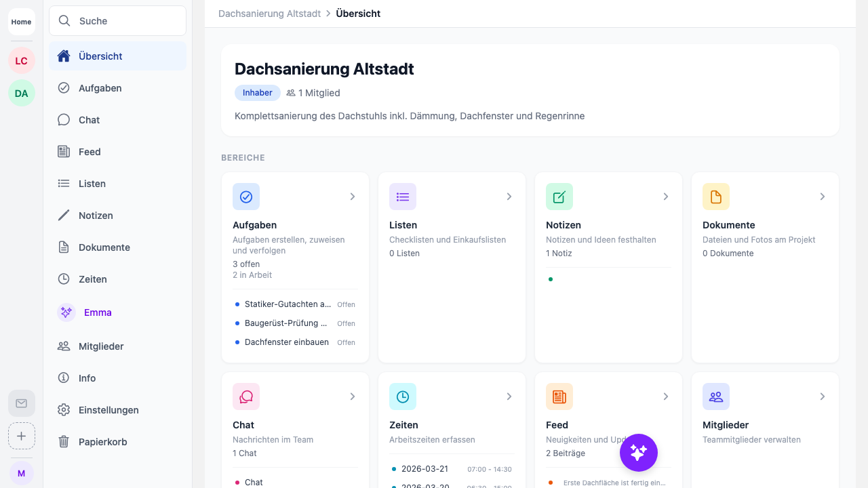Click the pink Chat bubble card icon
The image size is (868, 488).
(x=246, y=396)
